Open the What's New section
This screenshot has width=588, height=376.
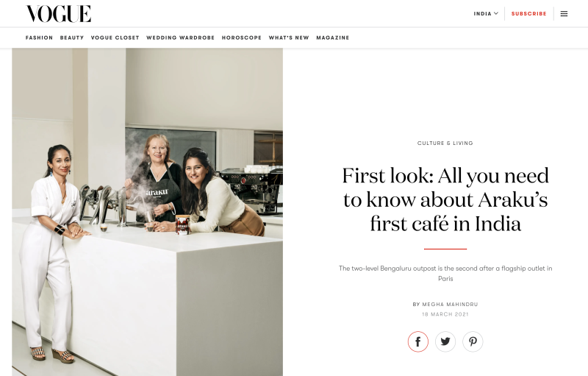(x=289, y=38)
